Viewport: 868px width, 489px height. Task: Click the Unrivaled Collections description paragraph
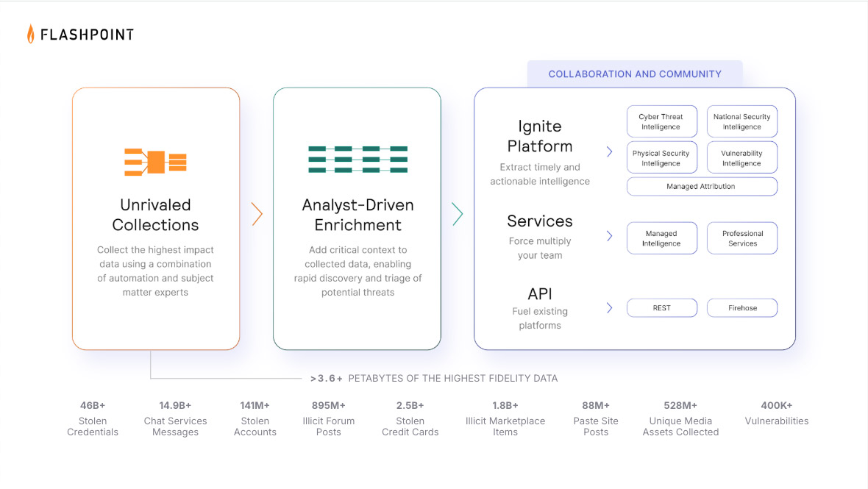155,271
